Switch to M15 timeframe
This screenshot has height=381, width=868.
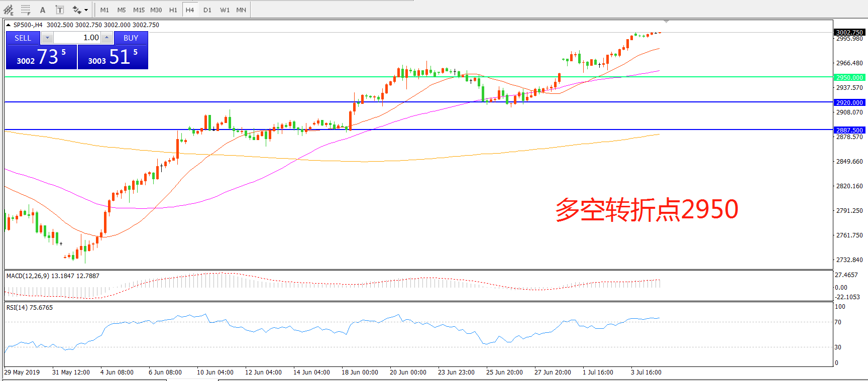[139, 10]
